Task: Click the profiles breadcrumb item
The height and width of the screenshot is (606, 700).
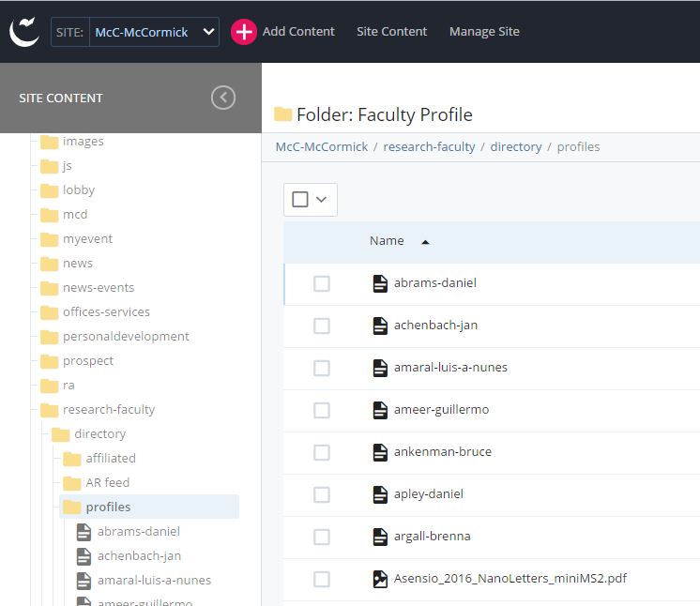Action: (578, 147)
